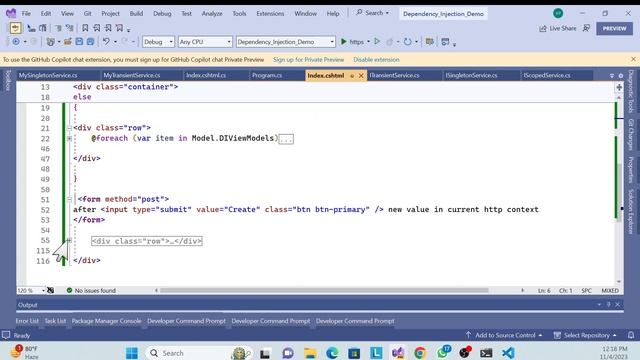The height and width of the screenshot is (360, 640).
Task: Open Google Chrome from the taskbar
Action: (420, 353)
